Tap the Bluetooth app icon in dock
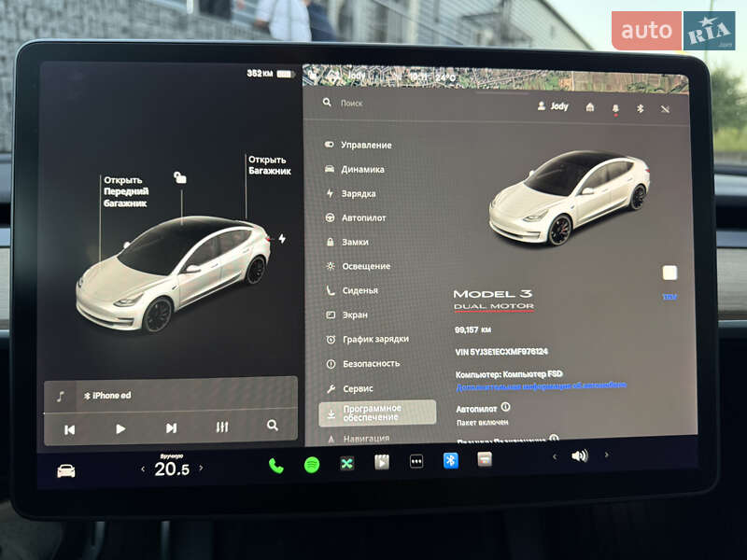The image size is (747, 560). pos(450,460)
